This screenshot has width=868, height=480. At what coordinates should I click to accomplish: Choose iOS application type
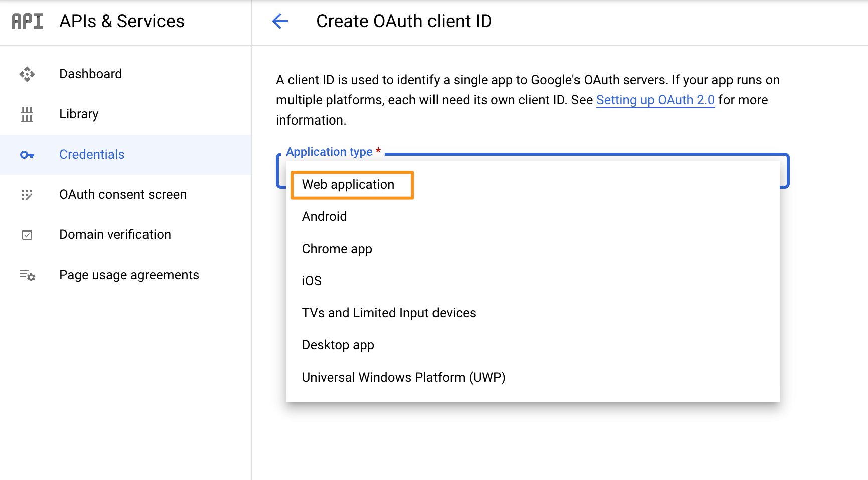click(533, 281)
